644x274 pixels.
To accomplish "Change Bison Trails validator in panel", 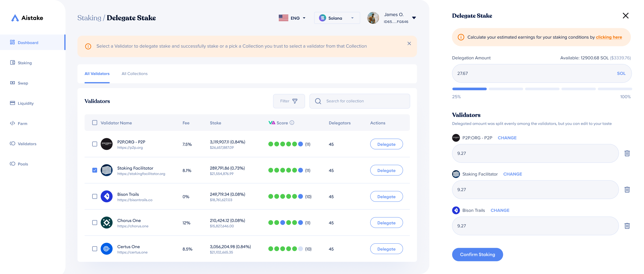I will 500,211.
